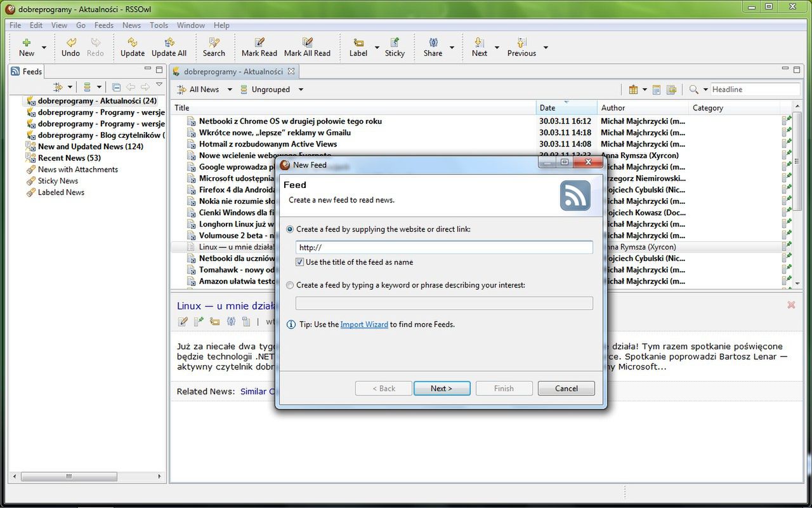
Task: Select Recent News (53) in Feeds tree
Action: [69, 158]
